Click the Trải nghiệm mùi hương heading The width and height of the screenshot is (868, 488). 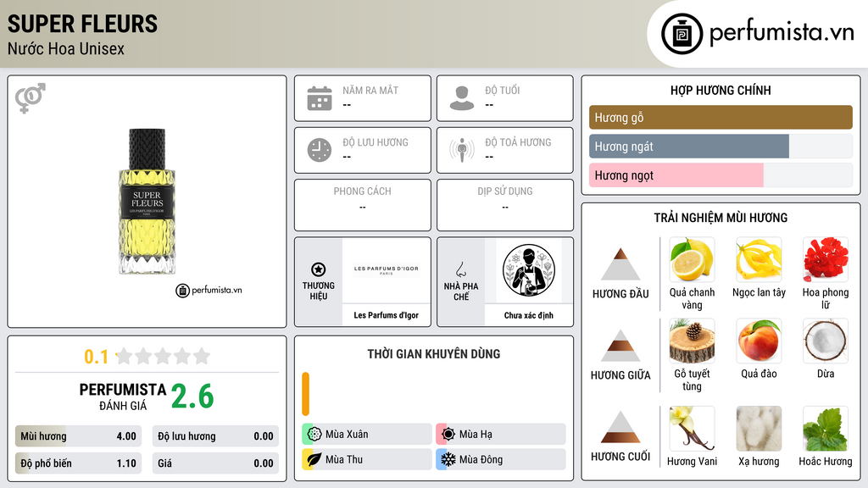click(721, 218)
